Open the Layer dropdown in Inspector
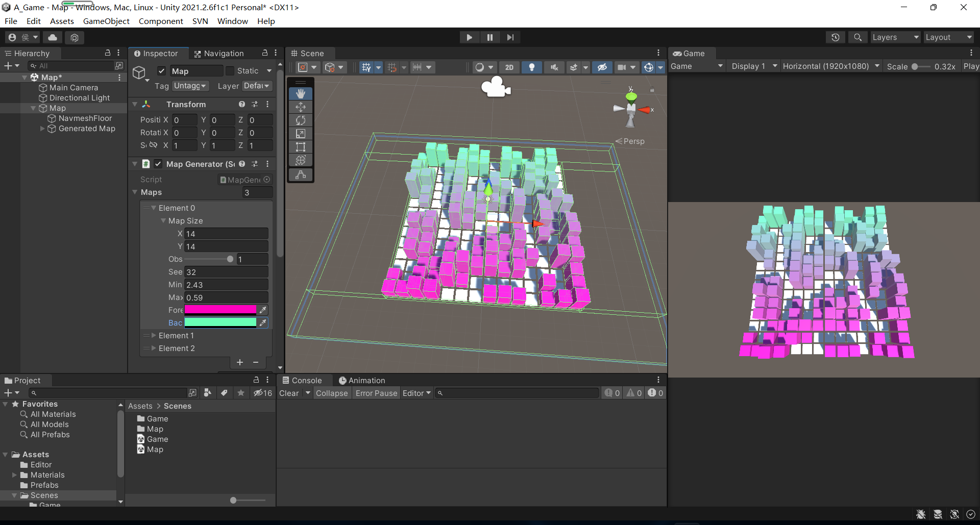Image resolution: width=980 pixels, height=525 pixels. (x=257, y=86)
